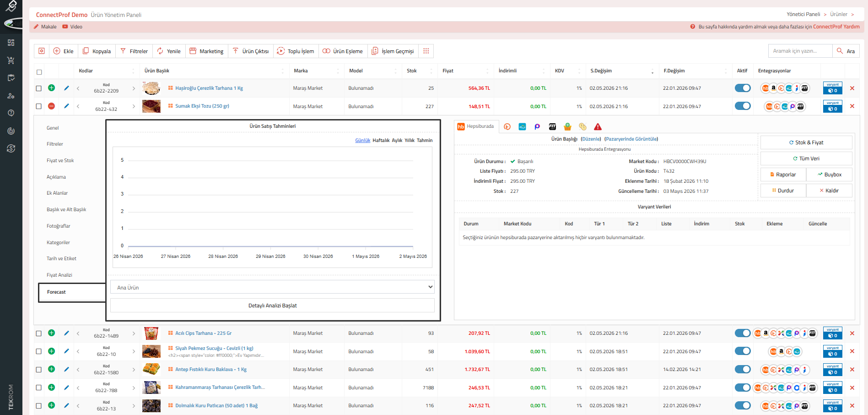This screenshot has height=415, width=868.
Task: Open the Ana Ürün dropdown
Action: coord(272,287)
